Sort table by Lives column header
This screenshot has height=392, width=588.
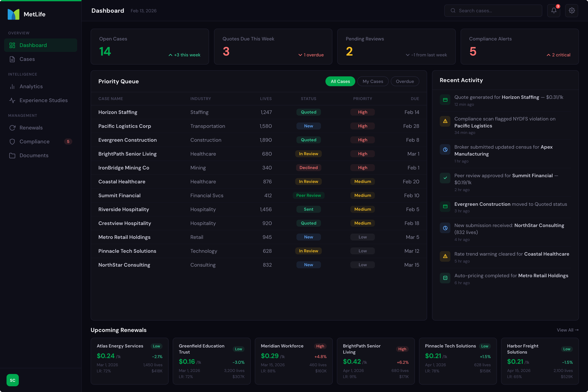[x=266, y=99]
